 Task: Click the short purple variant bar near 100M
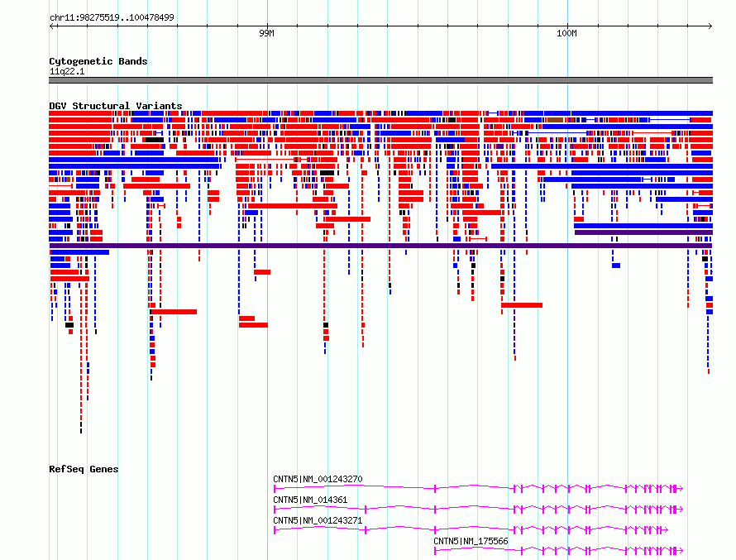pyautogui.click(x=643, y=232)
